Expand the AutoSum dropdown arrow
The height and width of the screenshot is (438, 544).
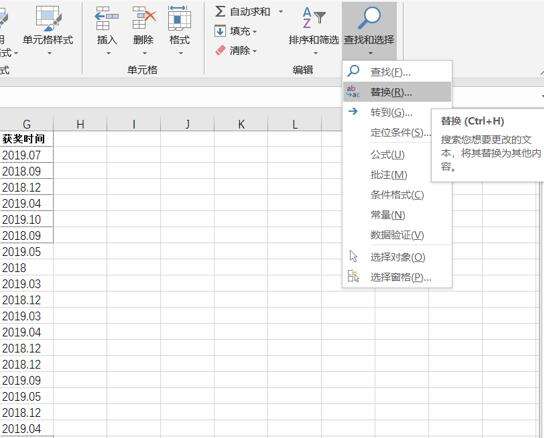pos(280,12)
